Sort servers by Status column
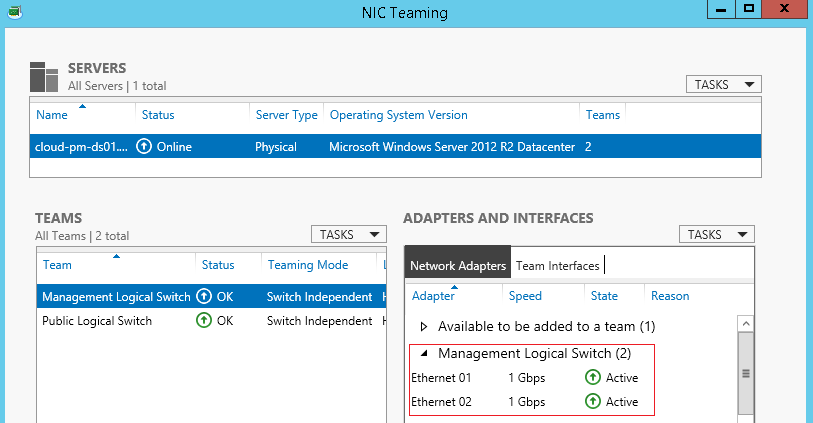This screenshot has height=423, width=813. (x=158, y=115)
